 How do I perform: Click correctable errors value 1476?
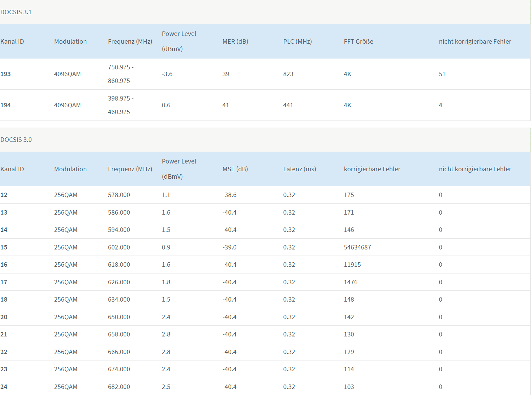click(x=350, y=282)
